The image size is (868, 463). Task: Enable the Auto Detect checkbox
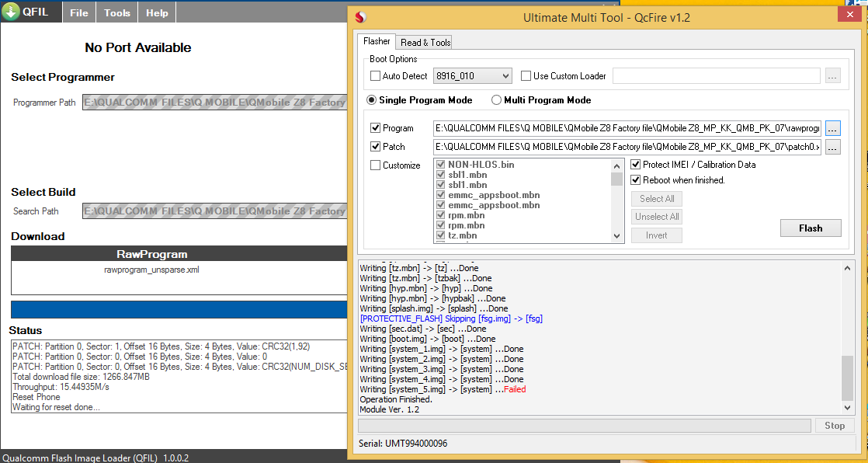(375, 76)
